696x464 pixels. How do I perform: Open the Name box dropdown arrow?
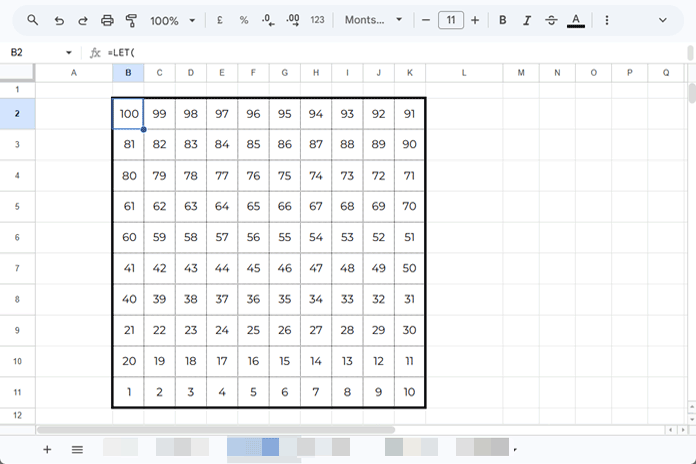(x=69, y=53)
